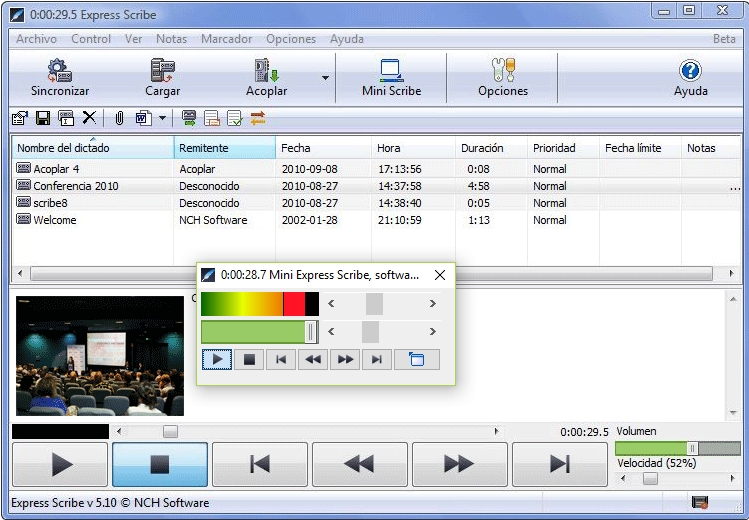Click the dictation list horizontal scrollbar right arrow

[731, 274]
